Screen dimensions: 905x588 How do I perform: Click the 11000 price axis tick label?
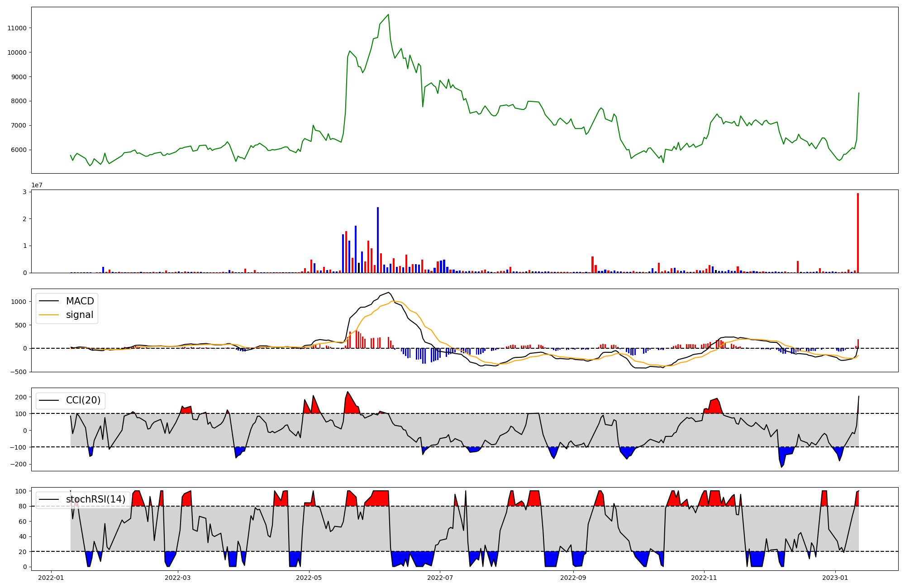17,28
